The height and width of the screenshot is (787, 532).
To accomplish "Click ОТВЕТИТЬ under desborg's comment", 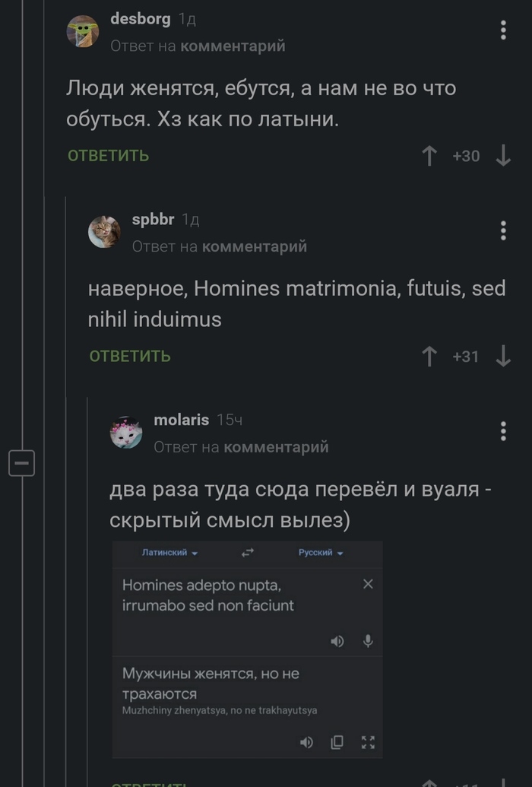I will (106, 155).
